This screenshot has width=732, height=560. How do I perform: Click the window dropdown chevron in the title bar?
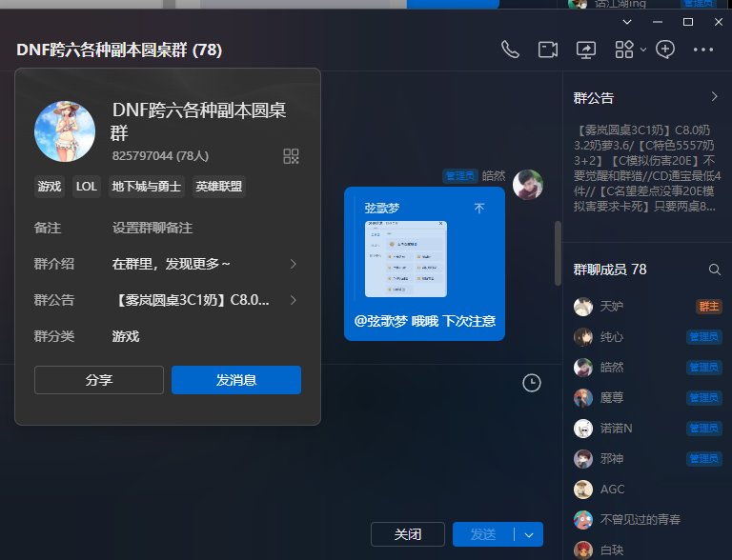627,22
